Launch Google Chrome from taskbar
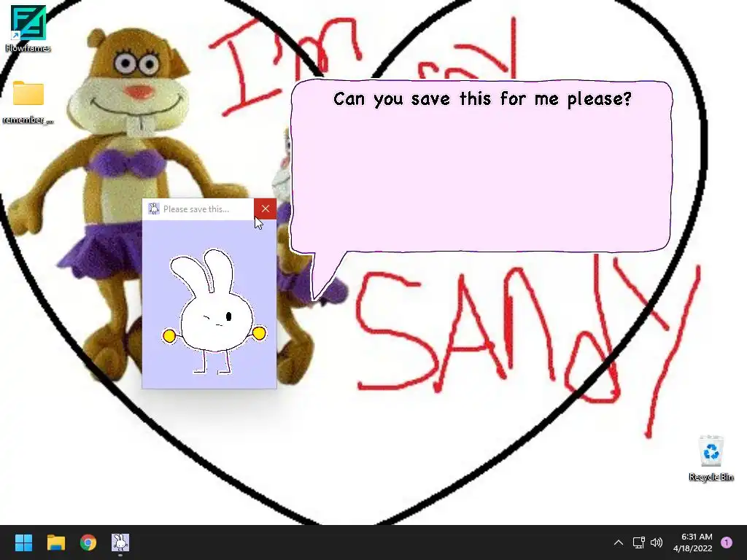This screenshot has height=560, width=747. point(88,542)
